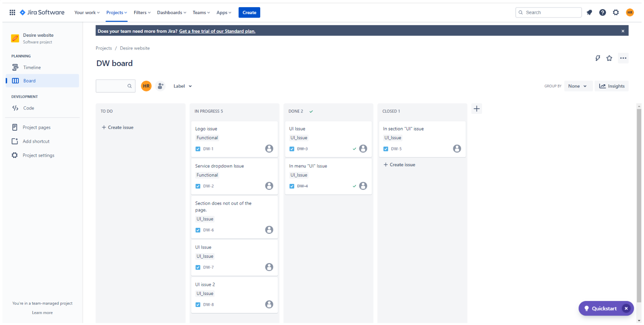Viewport: 644px width, 325px height.
Task: Open Project settings in the sidebar
Action: [x=42, y=156]
